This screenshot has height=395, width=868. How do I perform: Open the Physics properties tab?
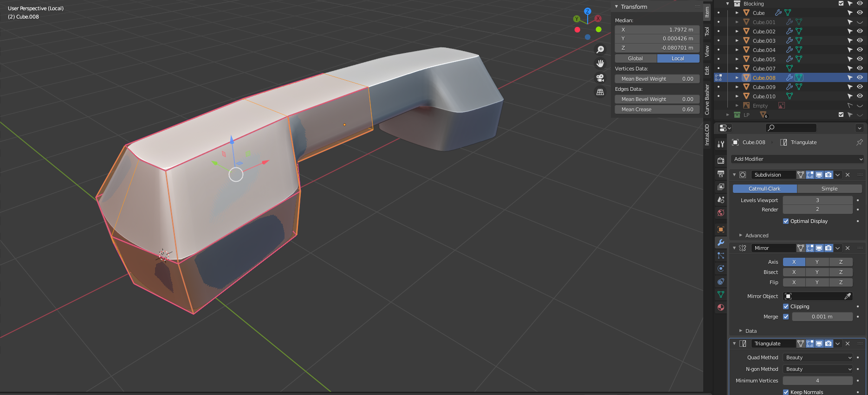(721, 268)
